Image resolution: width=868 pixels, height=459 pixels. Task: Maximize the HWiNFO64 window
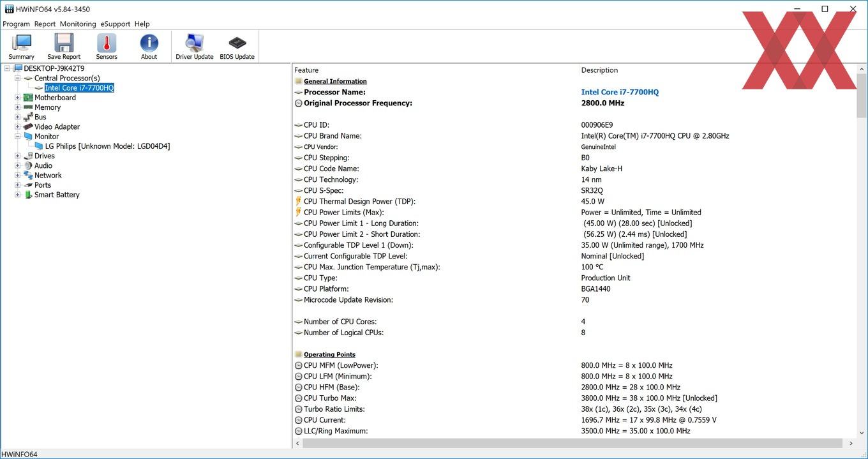[825, 9]
